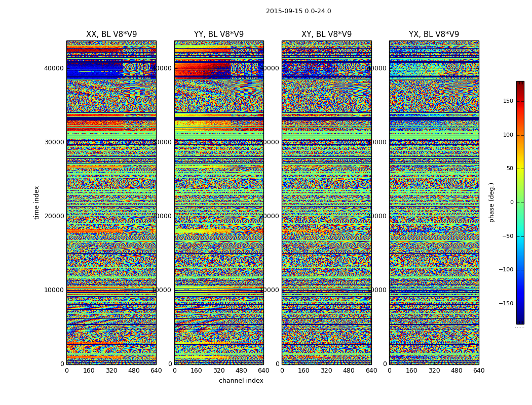Viewport: 532px width, 405px height.
Task: Select the 'XY, BL V8*V9' subplot title
Action: tap(326, 34)
